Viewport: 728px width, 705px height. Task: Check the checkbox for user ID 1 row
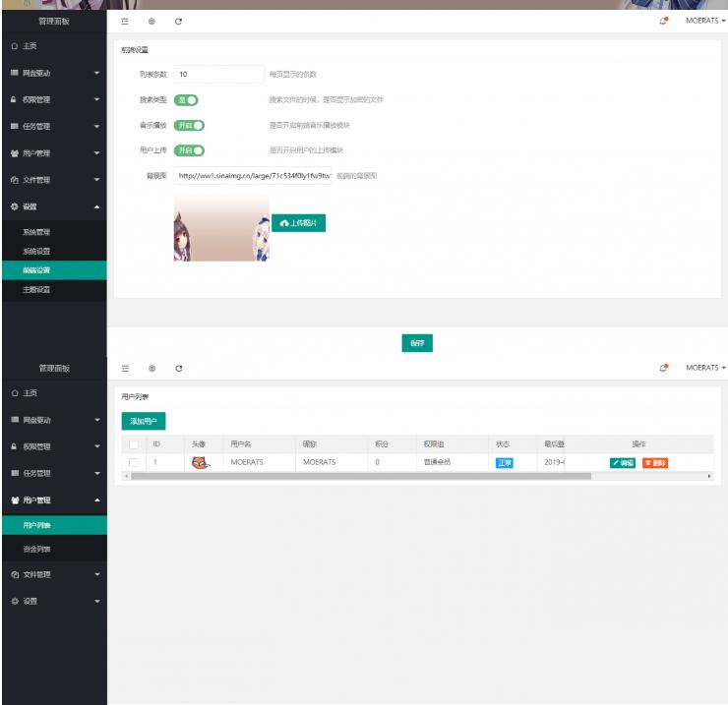tap(134, 462)
